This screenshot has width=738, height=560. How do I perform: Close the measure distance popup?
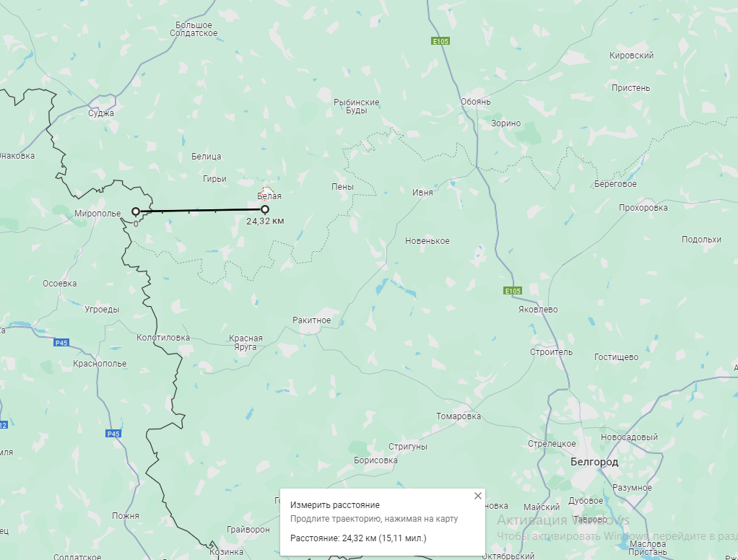(x=478, y=496)
